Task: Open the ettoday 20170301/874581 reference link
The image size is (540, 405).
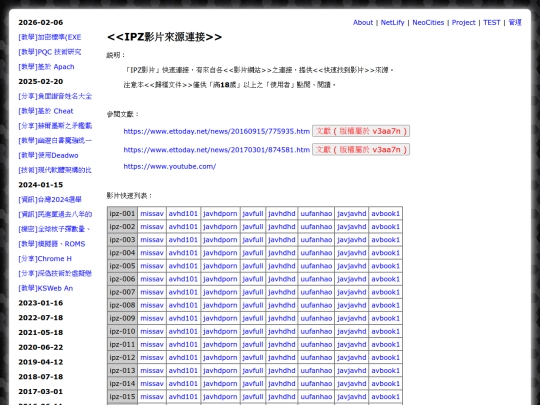Action: (x=216, y=150)
